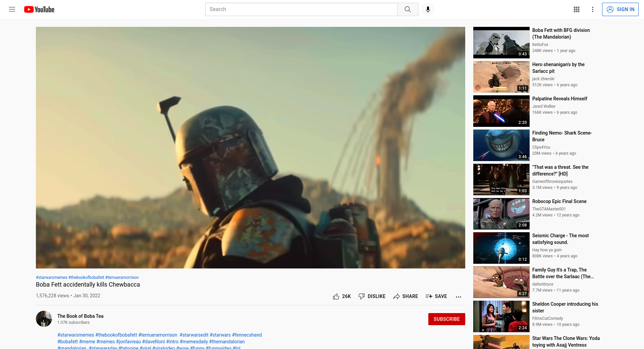Open #thebookofbobafett hashtag above title

click(x=87, y=278)
